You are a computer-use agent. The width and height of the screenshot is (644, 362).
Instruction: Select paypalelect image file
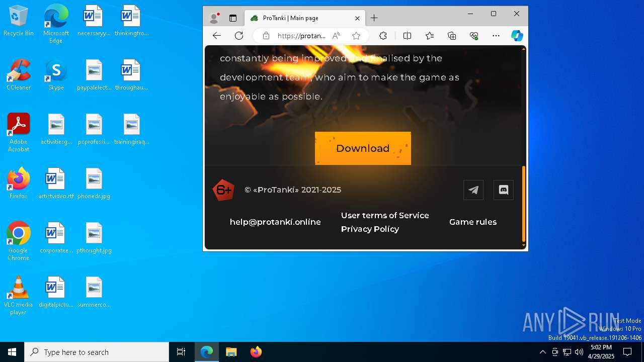click(94, 75)
